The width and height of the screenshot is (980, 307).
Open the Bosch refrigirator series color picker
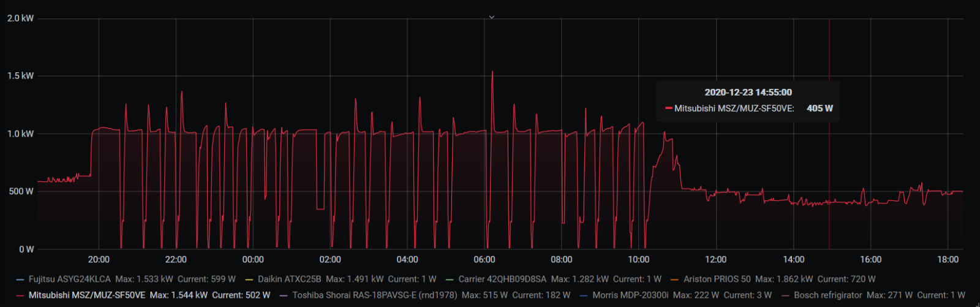(x=785, y=295)
